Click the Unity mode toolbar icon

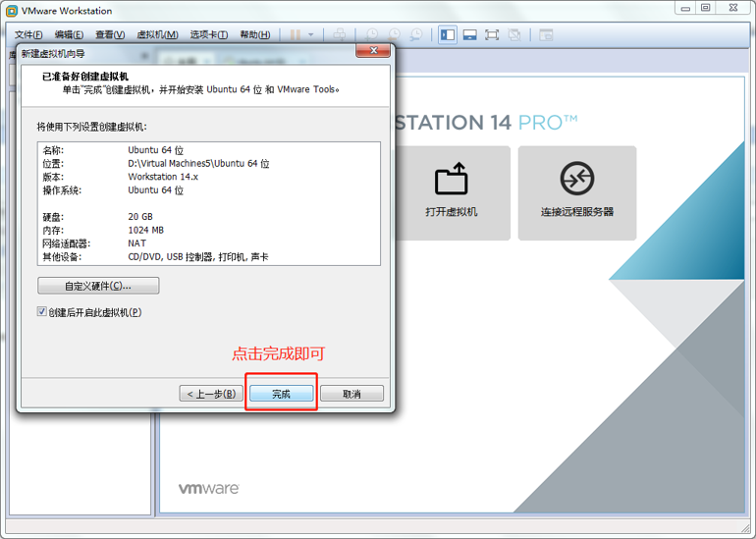pos(514,34)
